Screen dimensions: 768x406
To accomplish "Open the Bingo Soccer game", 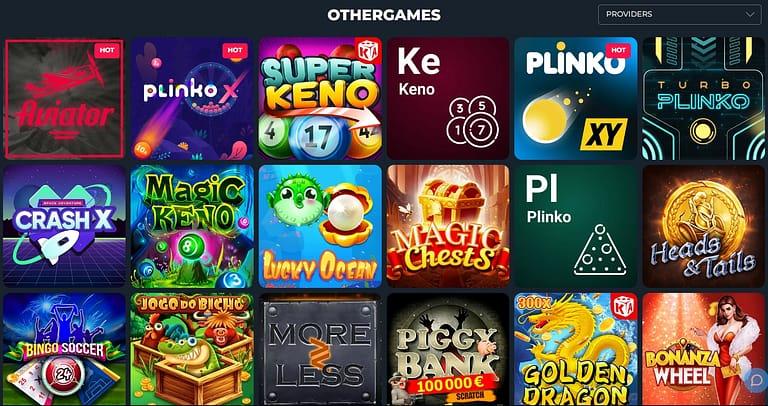I will pyautogui.click(x=64, y=349).
